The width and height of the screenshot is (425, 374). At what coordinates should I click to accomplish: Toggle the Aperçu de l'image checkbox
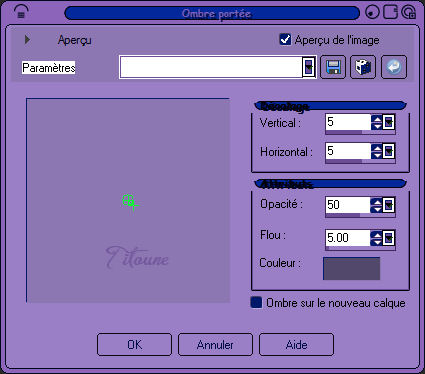point(285,40)
